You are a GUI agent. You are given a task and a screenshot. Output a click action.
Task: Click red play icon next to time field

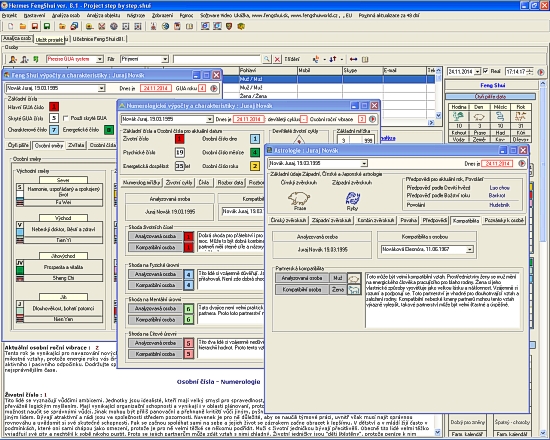click(x=541, y=72)
